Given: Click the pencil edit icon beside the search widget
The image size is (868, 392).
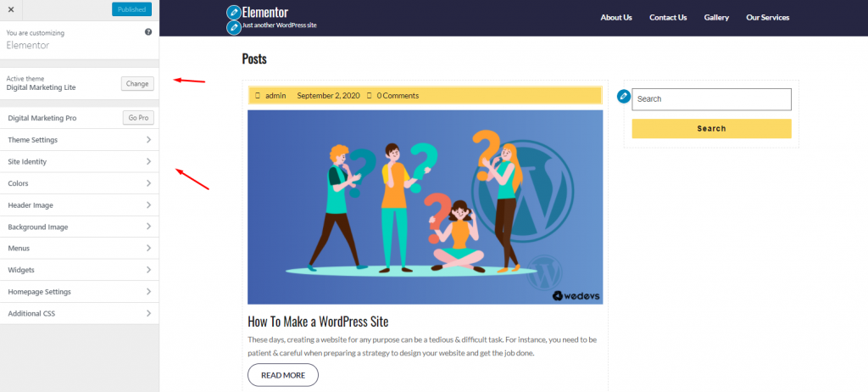Looking at the screenshot, I should pyautogui.click(x=624, y=97).
